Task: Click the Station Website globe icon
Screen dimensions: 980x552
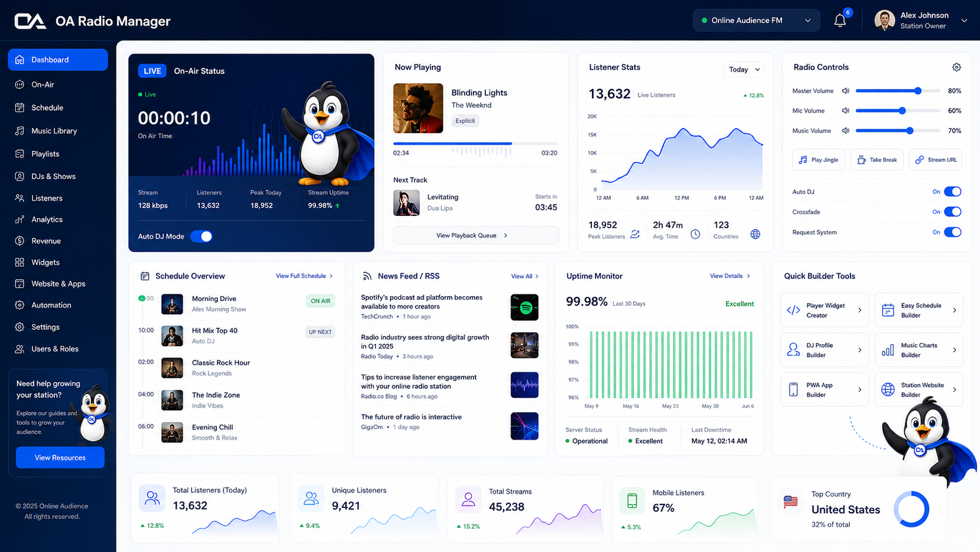Action: (888, 390)
